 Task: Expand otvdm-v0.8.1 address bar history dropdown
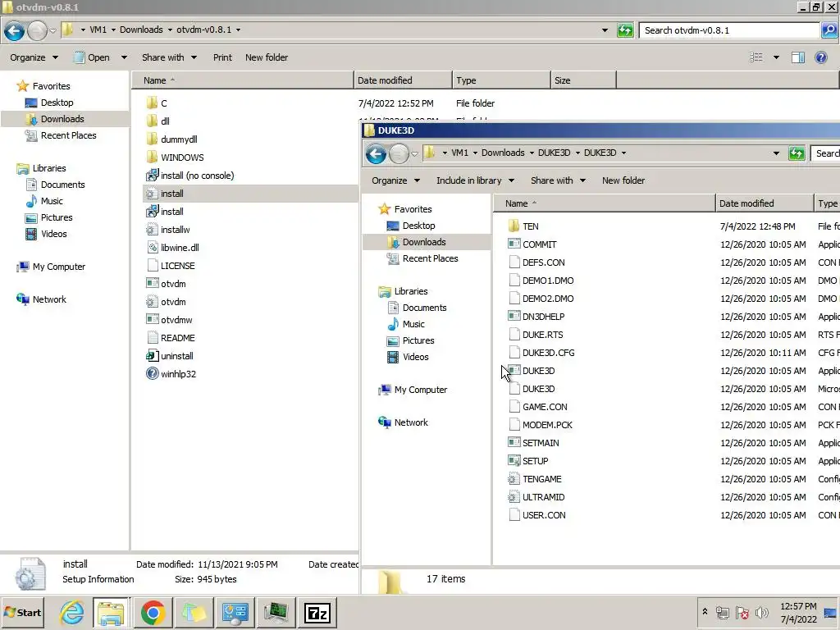[605, 30]
